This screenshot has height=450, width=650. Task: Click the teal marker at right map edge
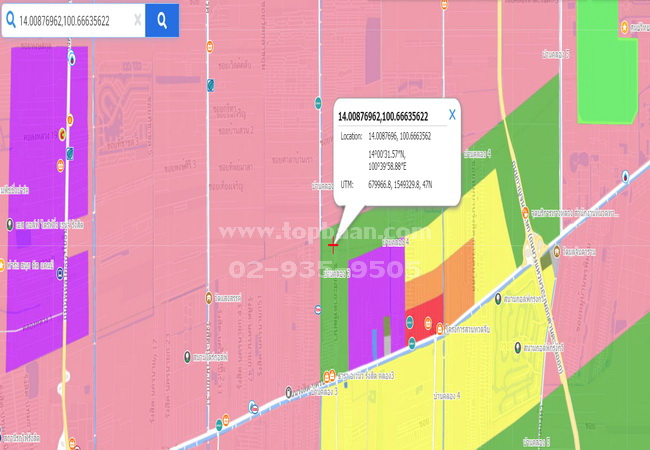tap(626, 177)
